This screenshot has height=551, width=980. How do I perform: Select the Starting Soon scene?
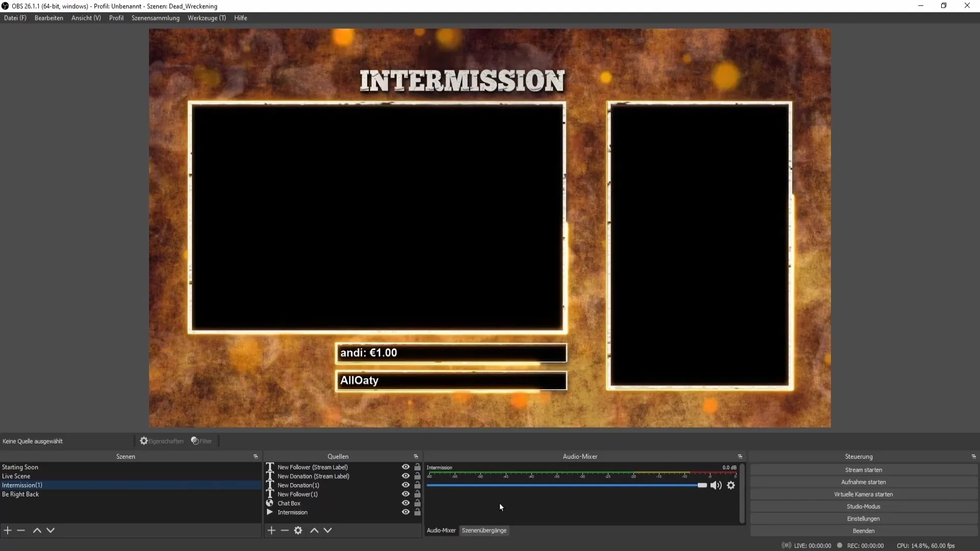[x=130, y=467]
